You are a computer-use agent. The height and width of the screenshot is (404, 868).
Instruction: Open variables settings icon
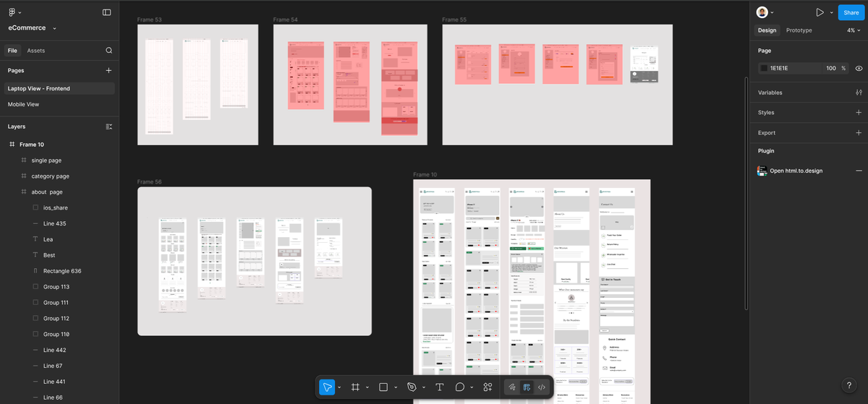click(x=859, y=93)
